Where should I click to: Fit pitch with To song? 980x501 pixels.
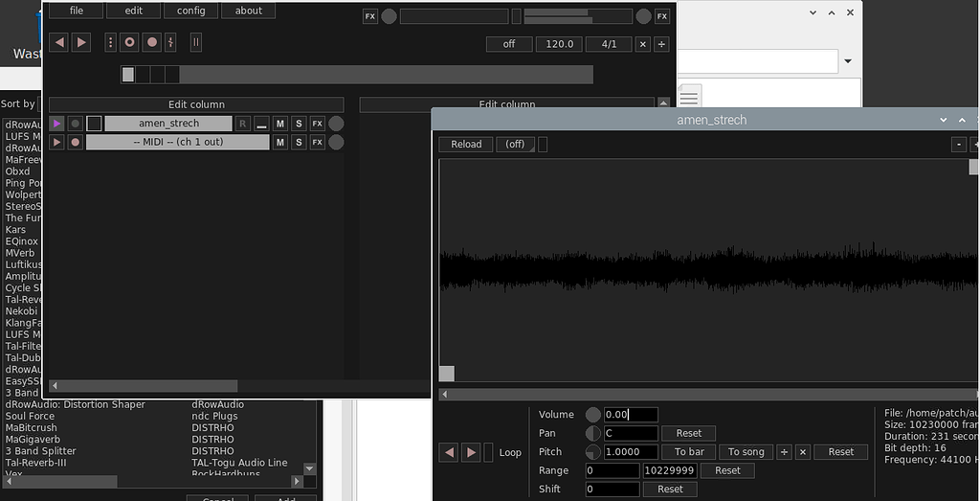point(746,452)
